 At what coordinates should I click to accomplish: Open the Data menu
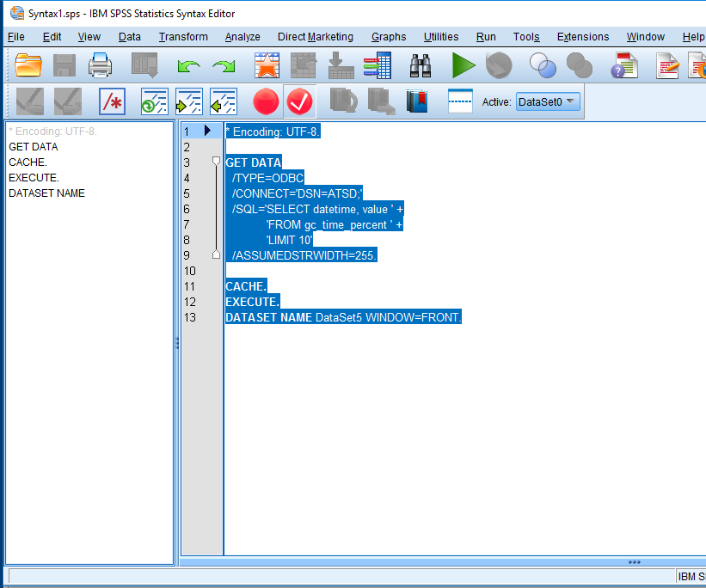[x=129, y=37]
